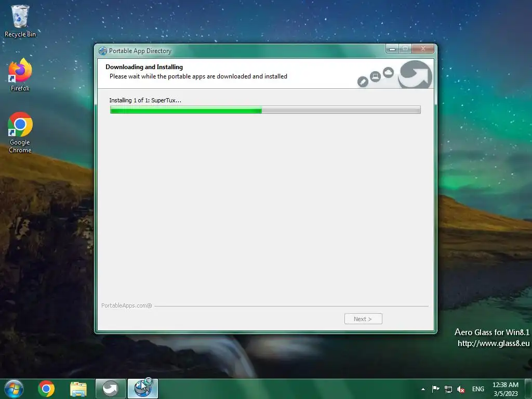Click the title bar globe icon
The height and width of the screenshot is (399, 532).
pyautogui.click(x=103, y=51)
